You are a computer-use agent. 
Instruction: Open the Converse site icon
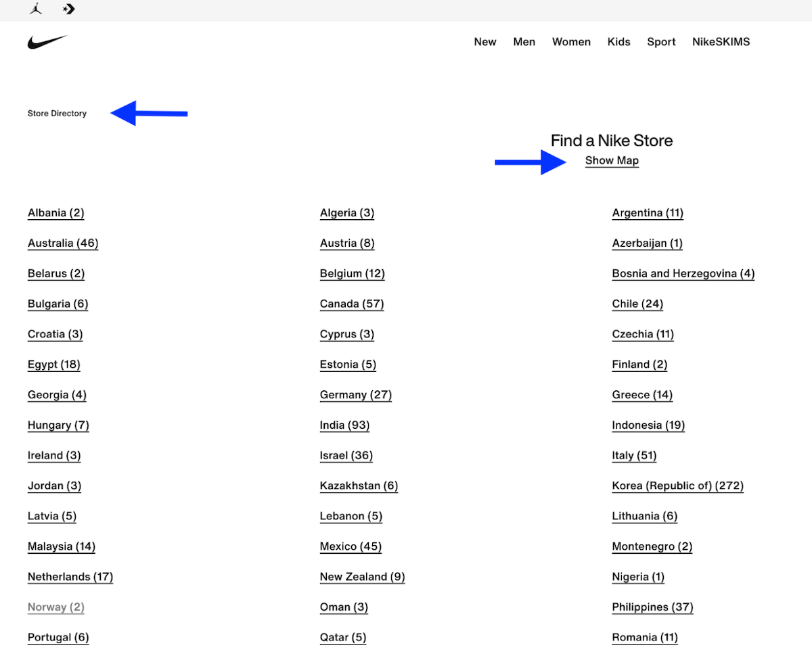(68, 9)
